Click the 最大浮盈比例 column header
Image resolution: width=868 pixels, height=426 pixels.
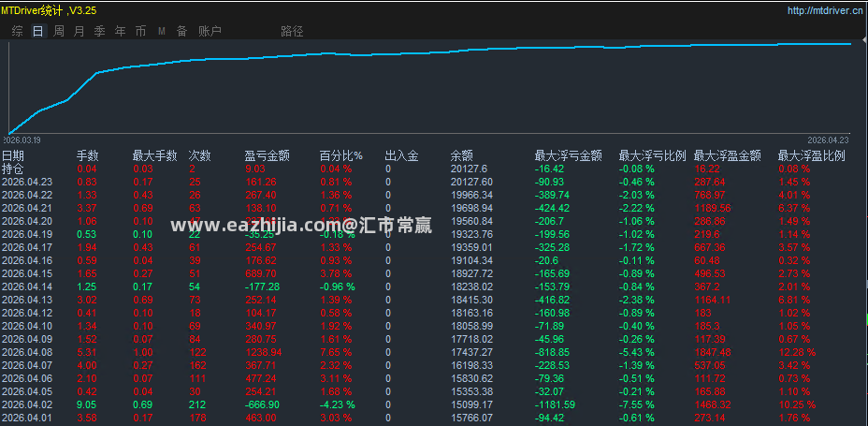pos(812,156)
